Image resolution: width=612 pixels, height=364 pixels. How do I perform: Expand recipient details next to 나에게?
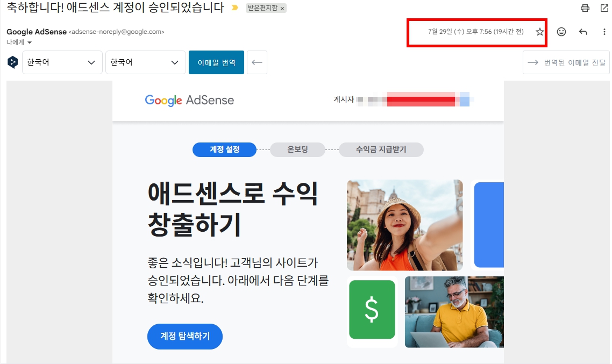29,42
